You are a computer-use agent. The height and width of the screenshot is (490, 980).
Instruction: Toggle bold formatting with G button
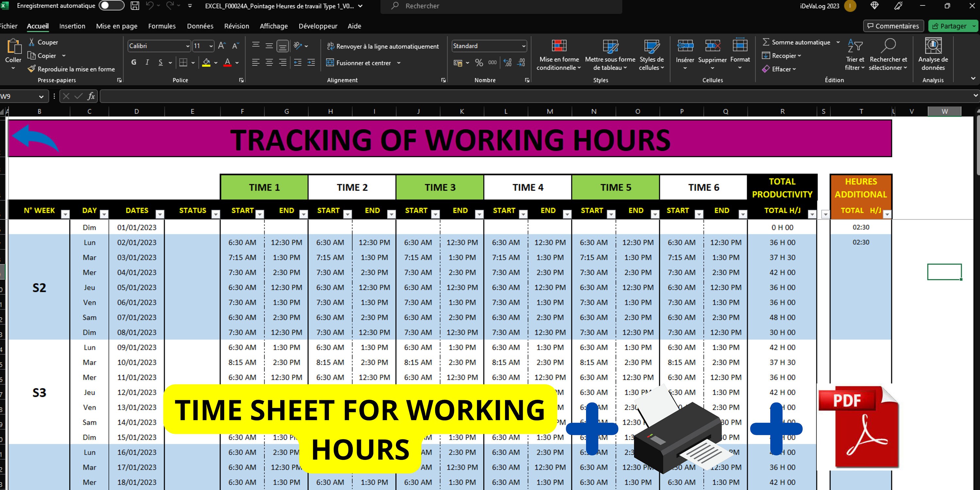point(134,62)
